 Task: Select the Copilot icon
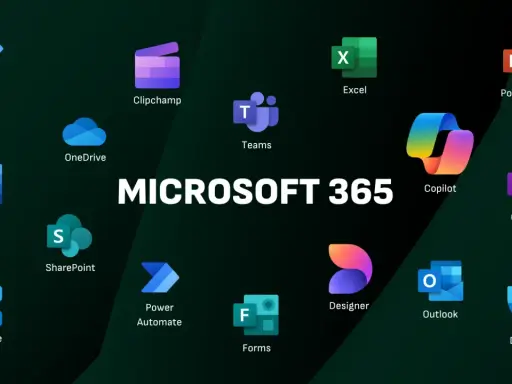point(440,144)
